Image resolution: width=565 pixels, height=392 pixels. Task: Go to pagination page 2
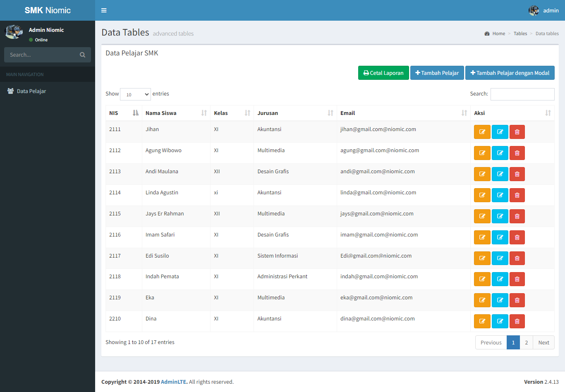tap(526, 342)
